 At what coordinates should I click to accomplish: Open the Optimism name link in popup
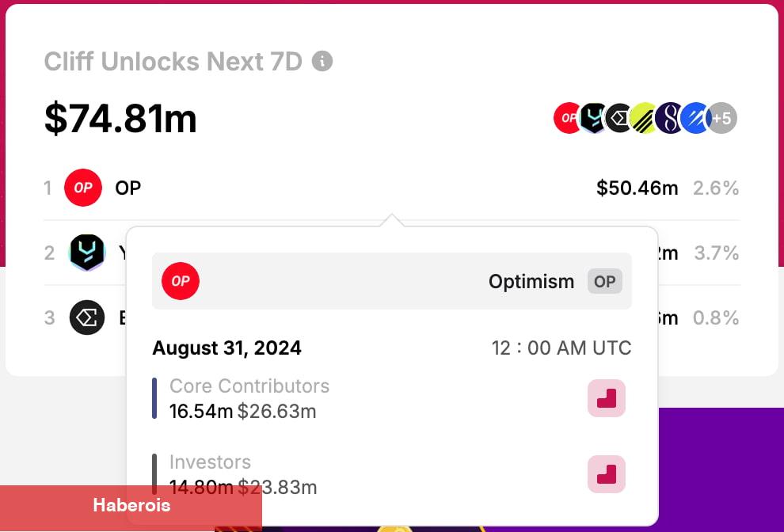(x=531, y=282)
